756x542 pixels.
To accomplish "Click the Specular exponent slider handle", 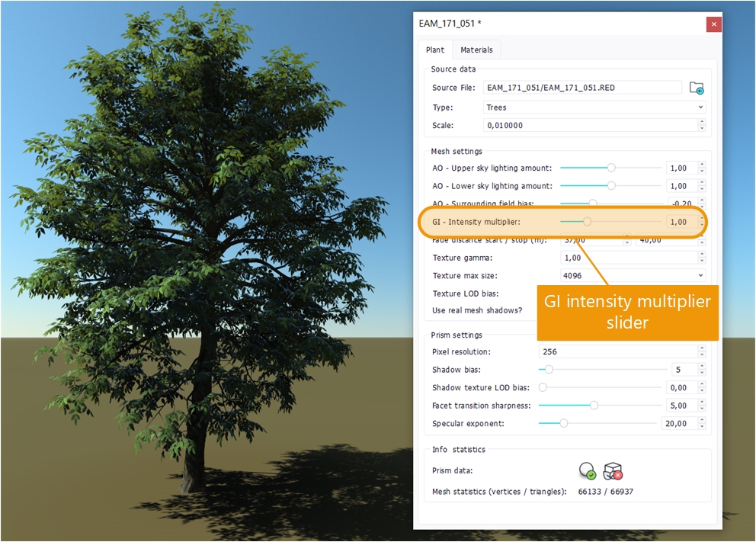I will pos(563,423).
